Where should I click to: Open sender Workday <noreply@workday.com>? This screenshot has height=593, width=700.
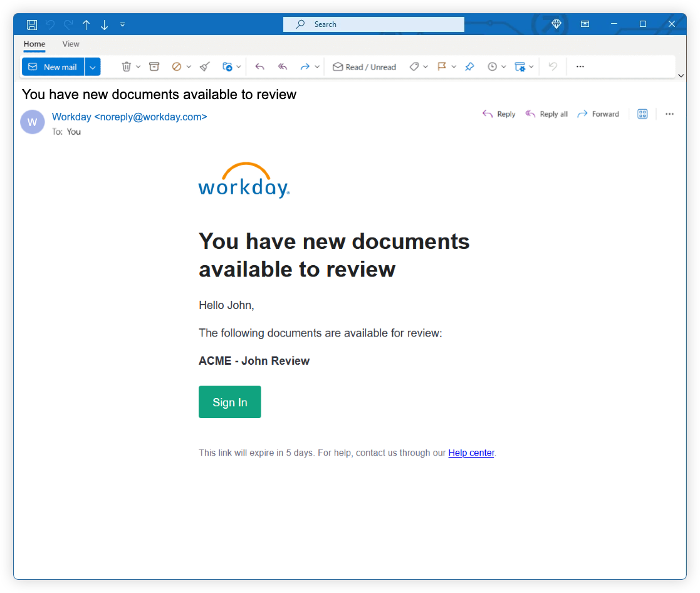130,117
